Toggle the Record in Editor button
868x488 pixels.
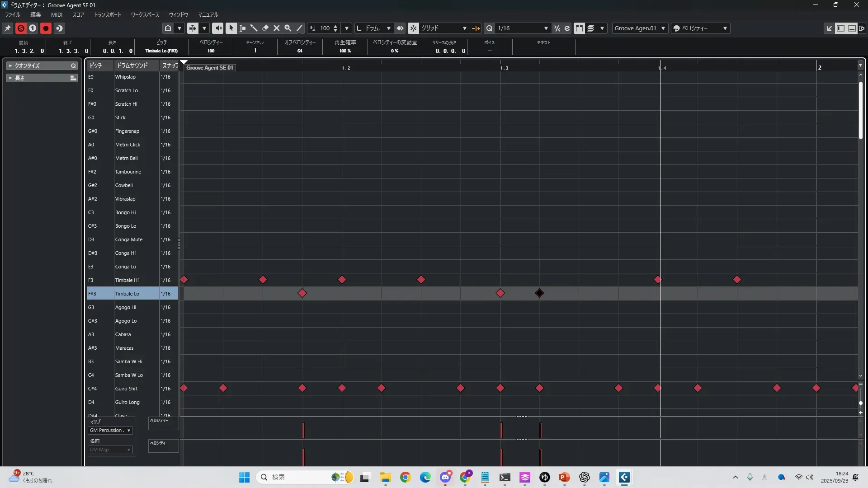[x=46, y=28]
